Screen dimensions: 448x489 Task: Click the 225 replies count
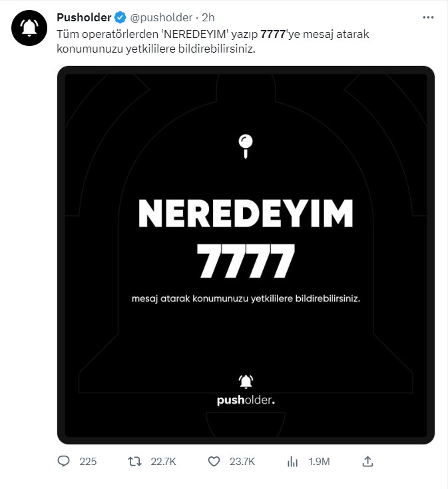click(88, 461)
